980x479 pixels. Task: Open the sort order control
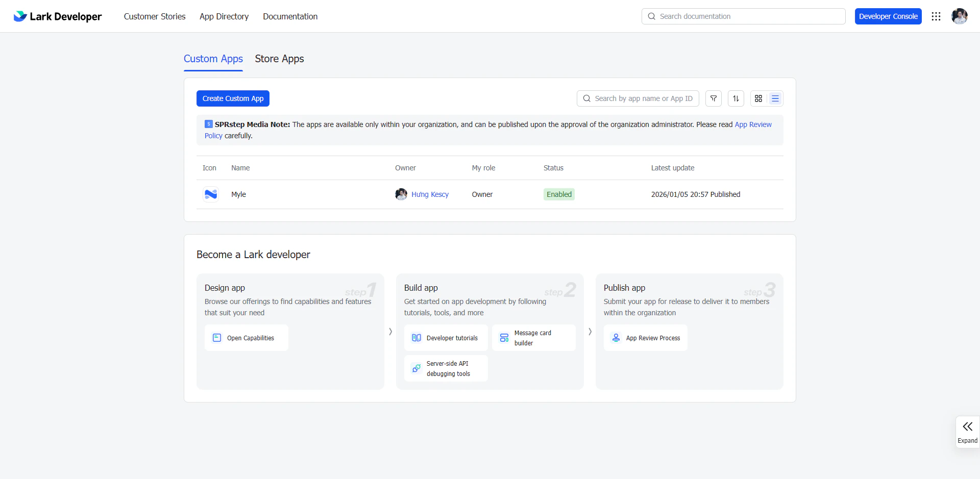coord(736,98)
